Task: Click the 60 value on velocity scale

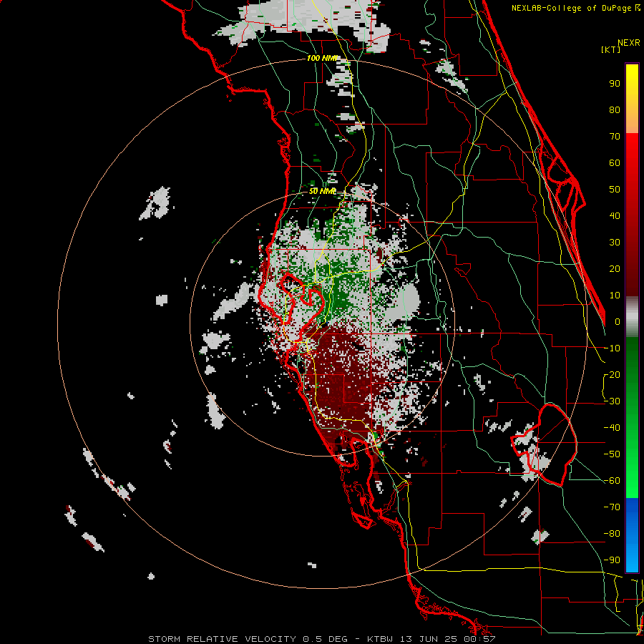Action: [615, 163]
